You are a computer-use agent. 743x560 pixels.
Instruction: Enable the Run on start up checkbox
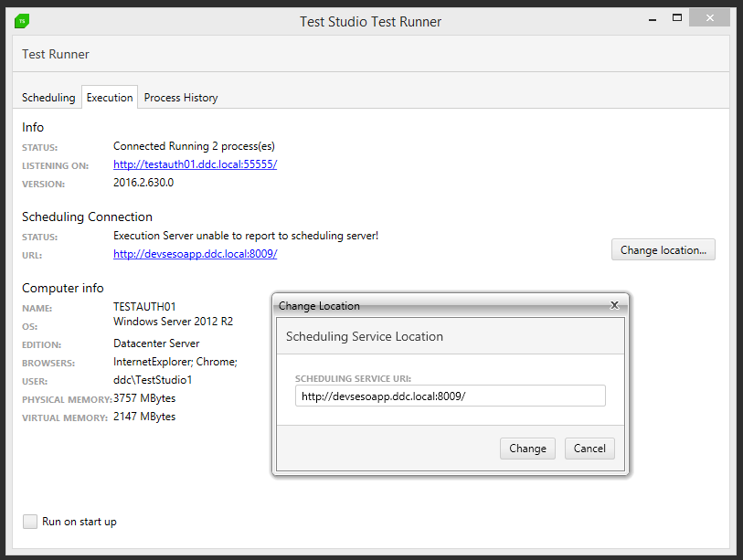[31, 522]
